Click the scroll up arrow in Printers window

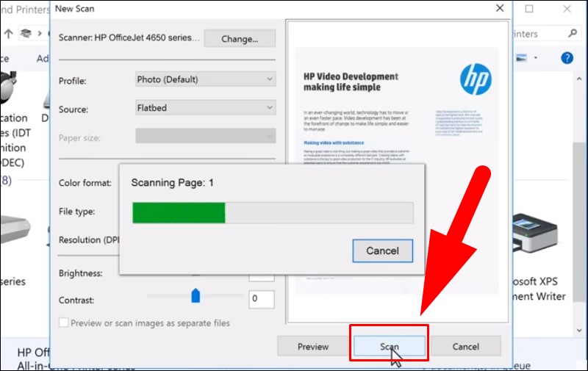point(579,79)
